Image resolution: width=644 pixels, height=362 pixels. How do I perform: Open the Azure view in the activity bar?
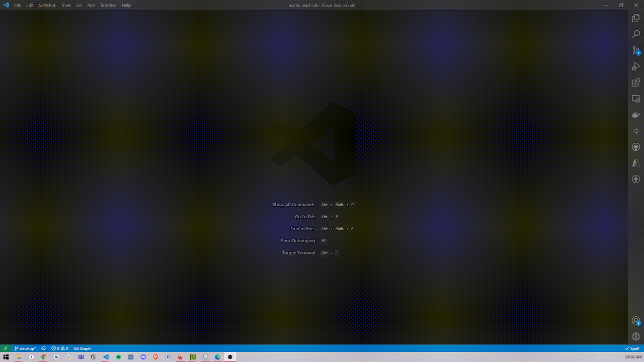636,163
